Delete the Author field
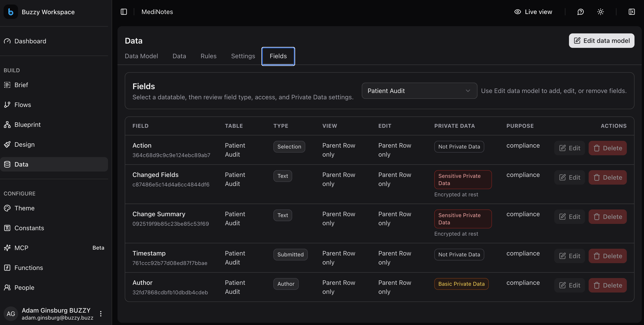 pyautogui.click(x=607, y=285)
